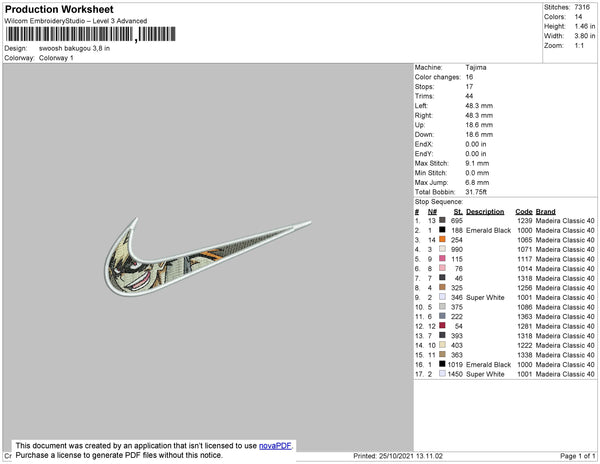The image size is (600, 464).
Task: Click the Brand column header
Action: (546, 212)
